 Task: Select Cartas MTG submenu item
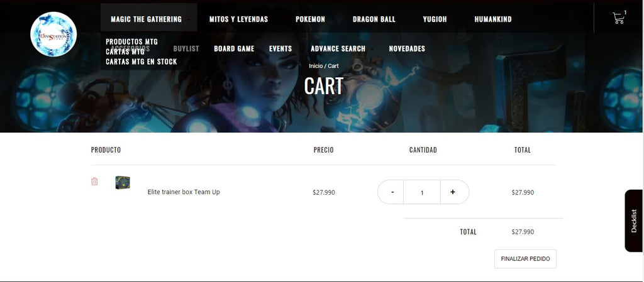125,52
